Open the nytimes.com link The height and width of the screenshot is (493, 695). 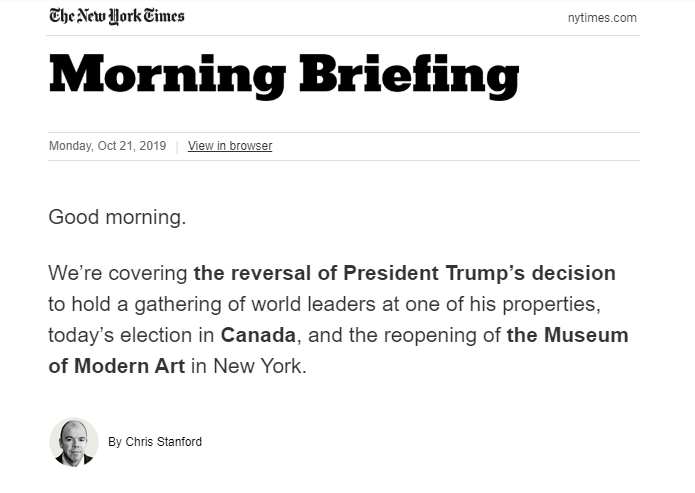coord(601,18)
